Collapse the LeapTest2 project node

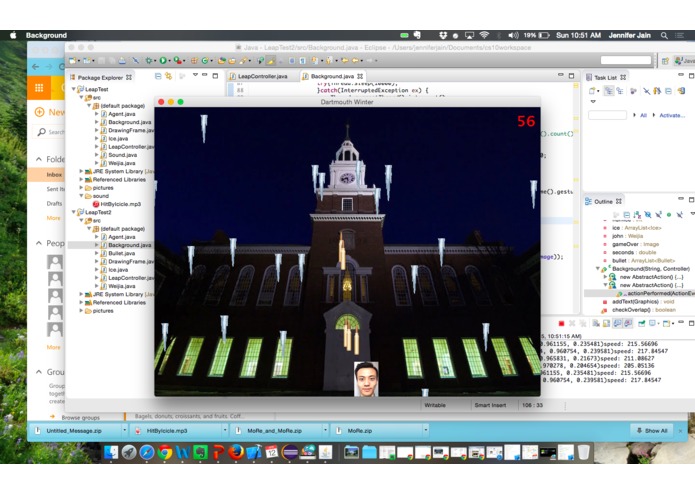[74, 212]
